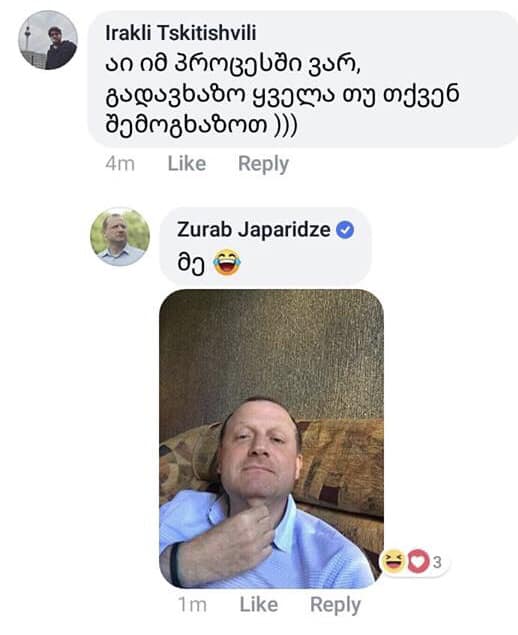The image size is (518, 635).
Task: Click the 1m timestamp under the photo reply
Action: [x=192, y=605]
